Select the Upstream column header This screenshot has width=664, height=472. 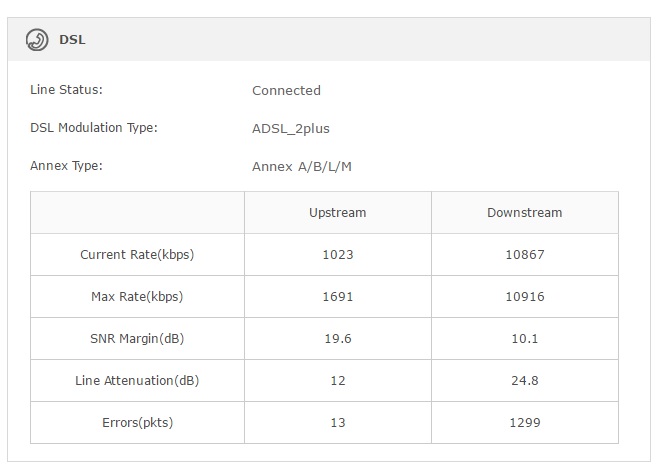338,213
